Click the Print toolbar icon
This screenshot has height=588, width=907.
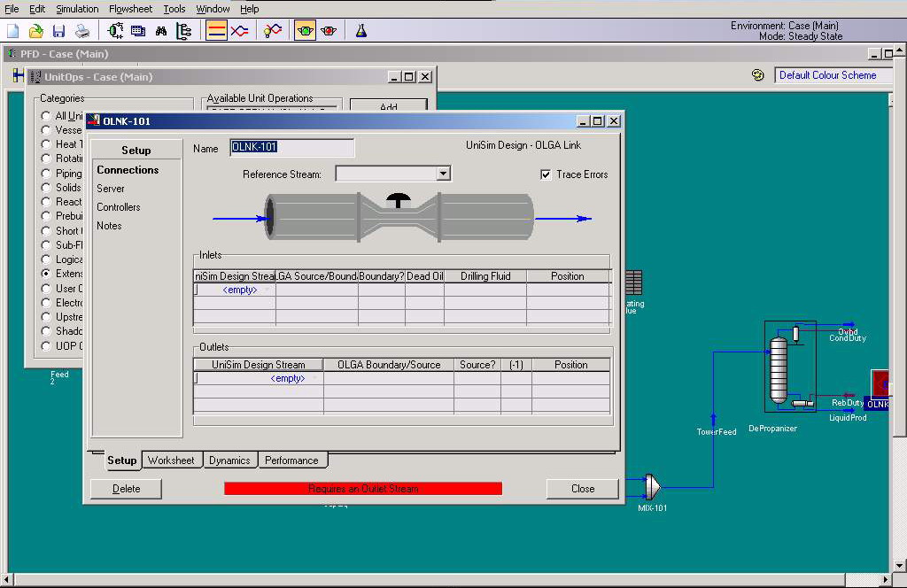82,31
